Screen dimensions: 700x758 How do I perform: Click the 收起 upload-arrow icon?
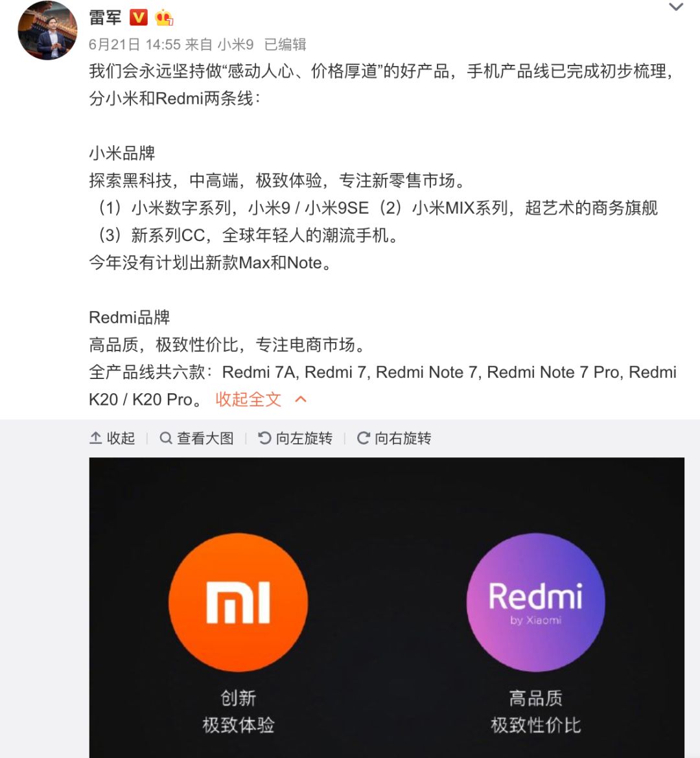pyautogui.click(x=96, y=438)
